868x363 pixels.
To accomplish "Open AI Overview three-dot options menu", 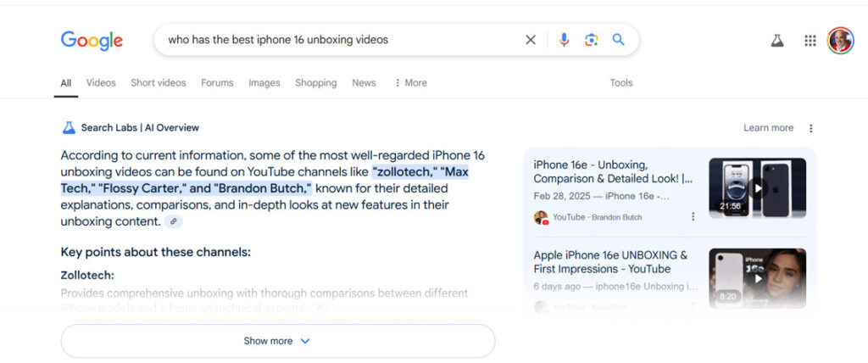I will [810, 128].
